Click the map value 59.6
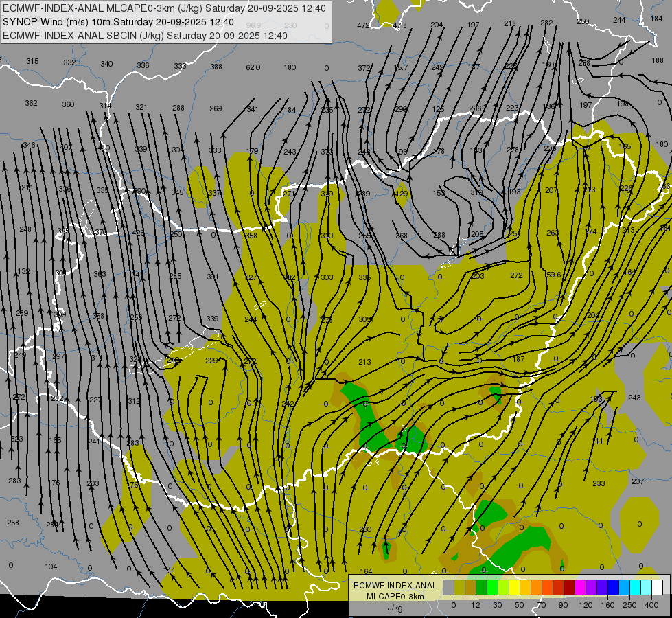The height and width of the screenshot is (618, 672). click(x=554, y=275)
